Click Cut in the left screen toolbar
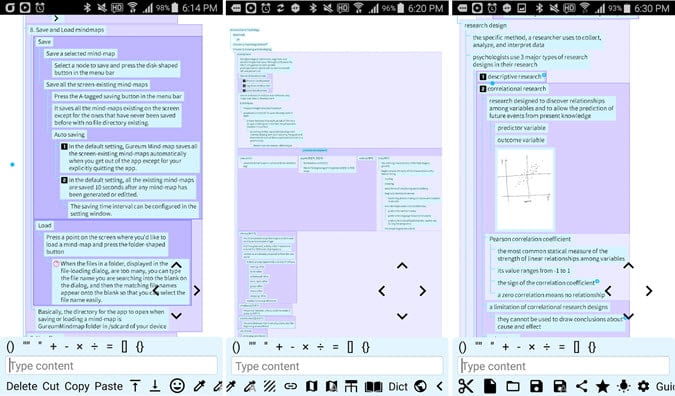 (51, 386)
